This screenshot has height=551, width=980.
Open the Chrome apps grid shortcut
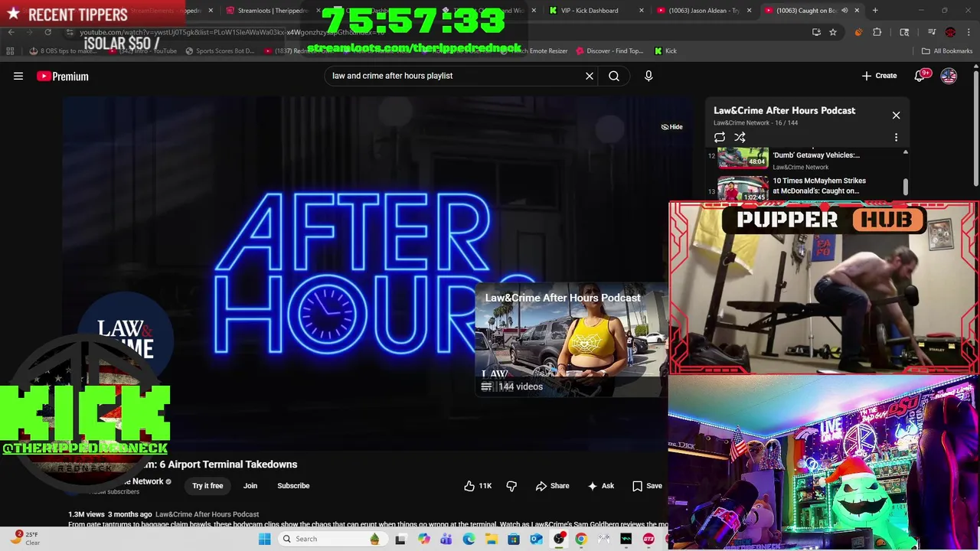pyautogui.click(x=10, y=51)
